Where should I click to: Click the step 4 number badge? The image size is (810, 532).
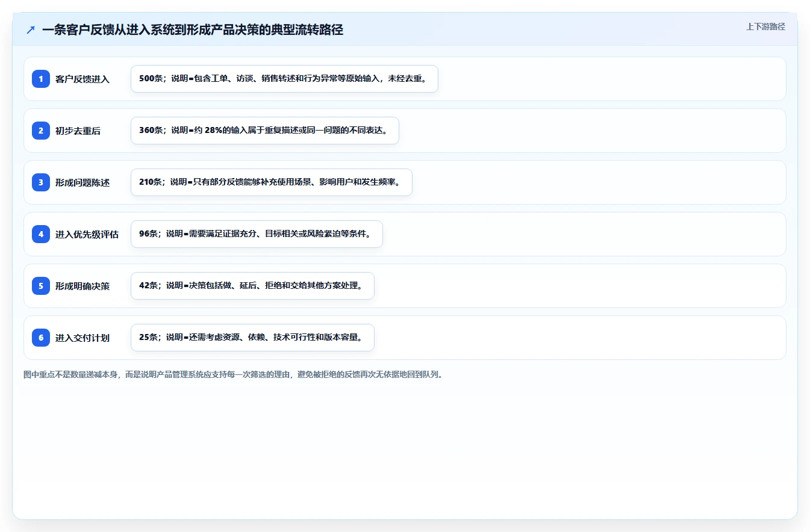(x=41, y=234)
